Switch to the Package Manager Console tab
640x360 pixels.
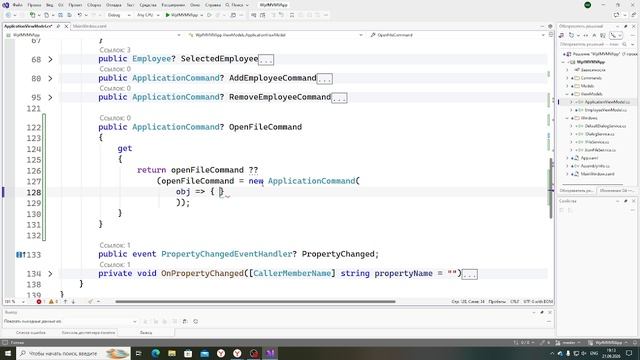(x=88, y=333)
